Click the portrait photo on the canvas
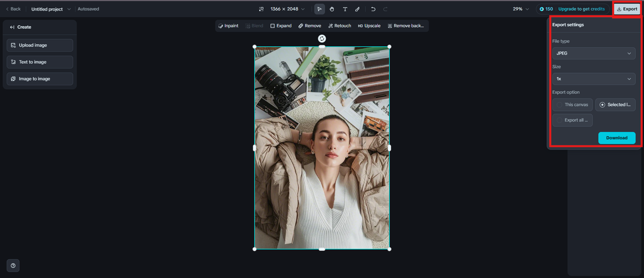 (322, 148)
